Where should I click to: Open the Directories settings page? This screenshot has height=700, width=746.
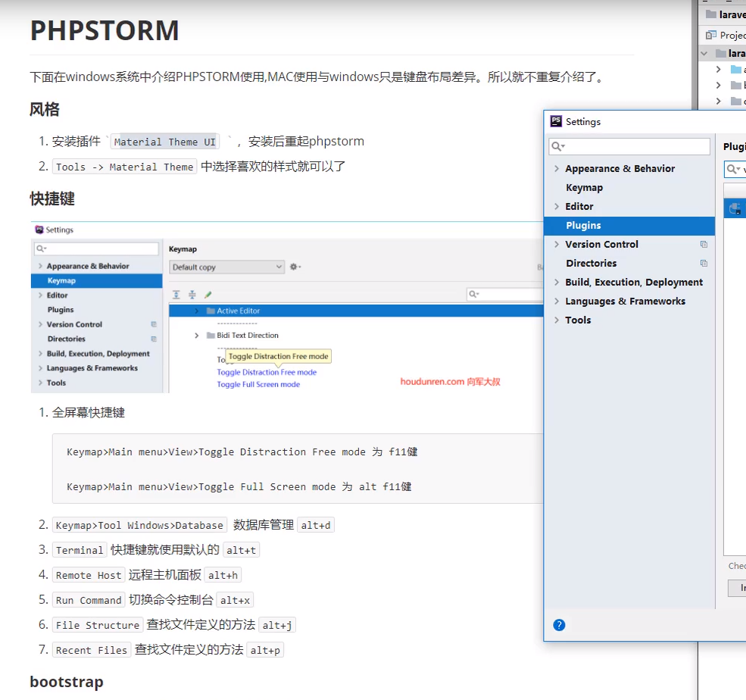tap(591, 264)
